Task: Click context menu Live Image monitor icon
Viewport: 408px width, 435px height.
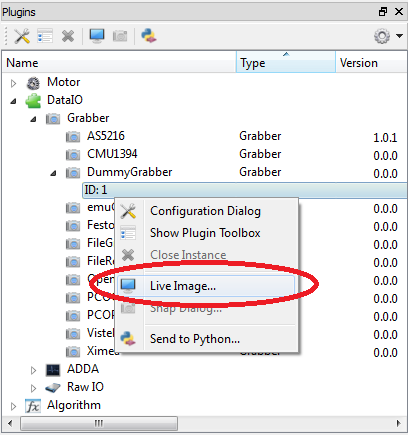Action: tap(128, 286)
